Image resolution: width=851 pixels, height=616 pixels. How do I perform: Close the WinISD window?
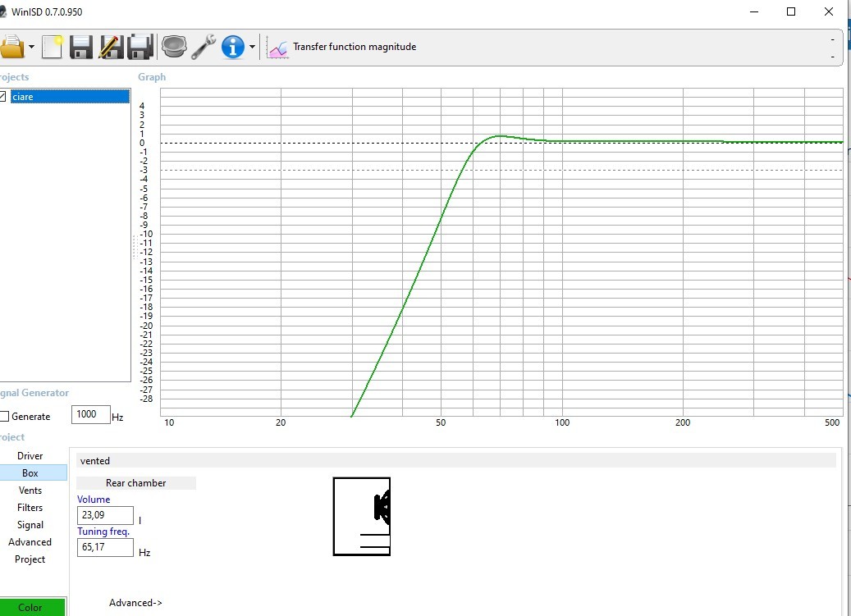point(829,11)
